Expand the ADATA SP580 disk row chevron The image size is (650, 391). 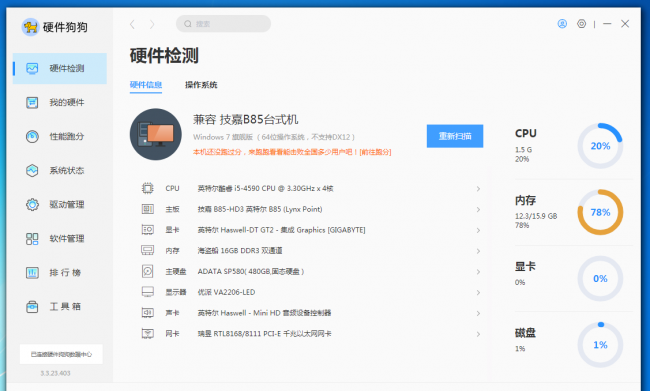click(478, 272)
